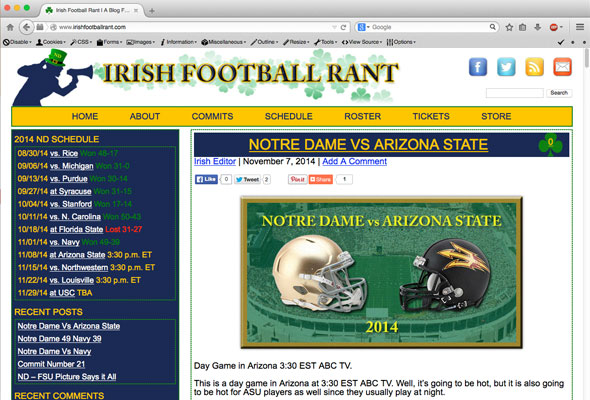
Task: Open a new browser tab
Action: 152,11
